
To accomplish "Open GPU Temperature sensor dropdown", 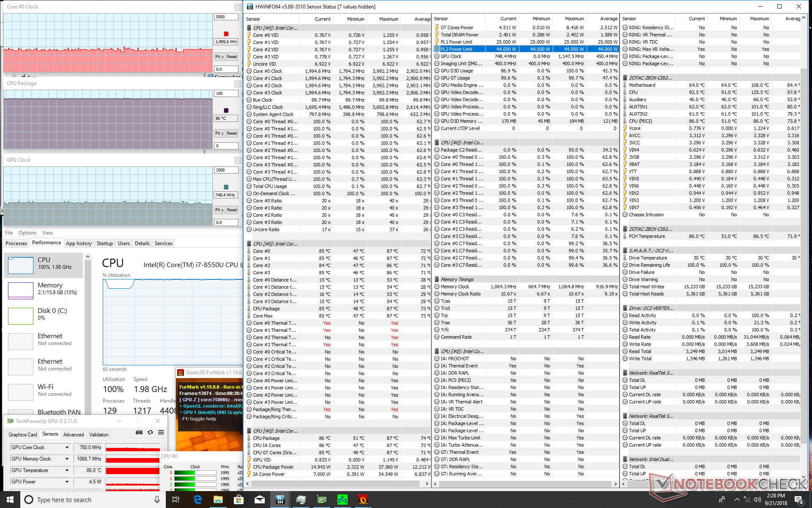I will pyautogui.click(x=67, y=470).
